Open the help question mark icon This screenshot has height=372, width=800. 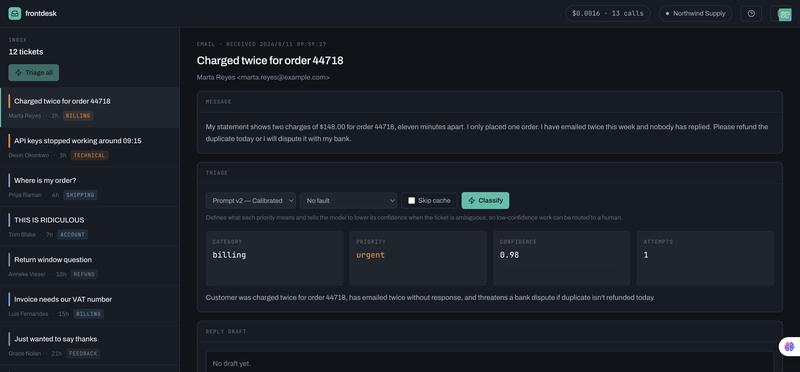pos(751,14)
